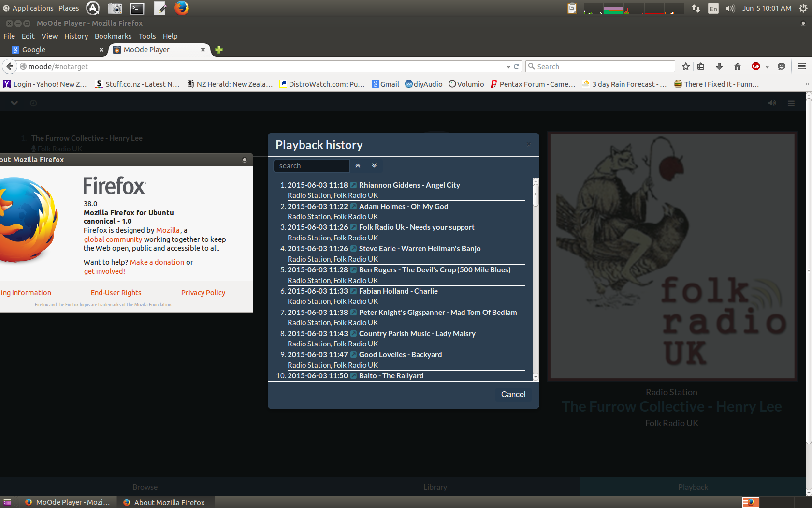Click the MoOde top-left chevron down
This screenshot has width=812, height=508.
click(x=14, y=103)
